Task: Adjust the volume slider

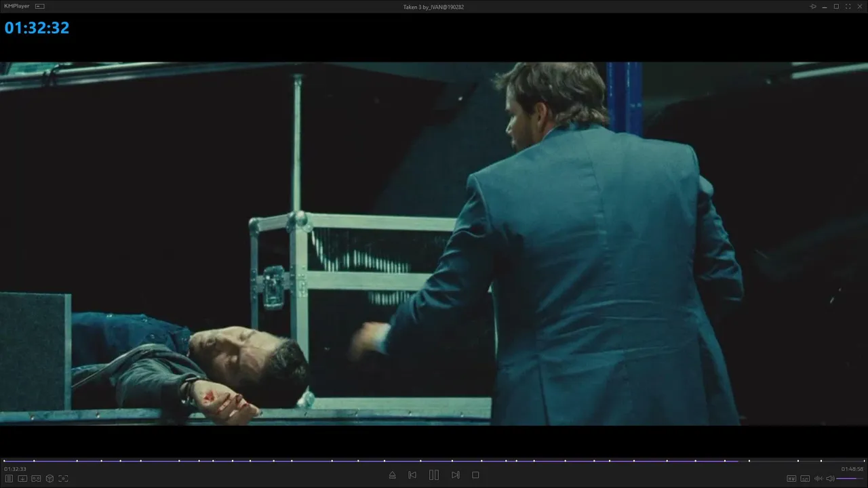Action: tap(850, 479)
